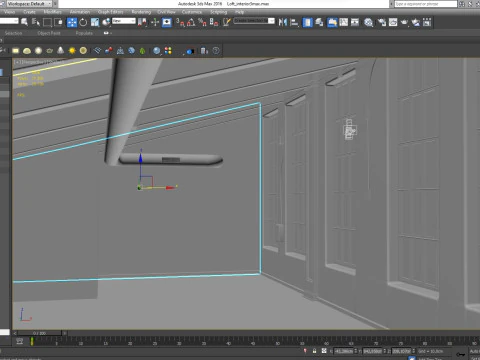480x360 pixels.
Task: Click Align tool icon
Action: tap(294, 22)
